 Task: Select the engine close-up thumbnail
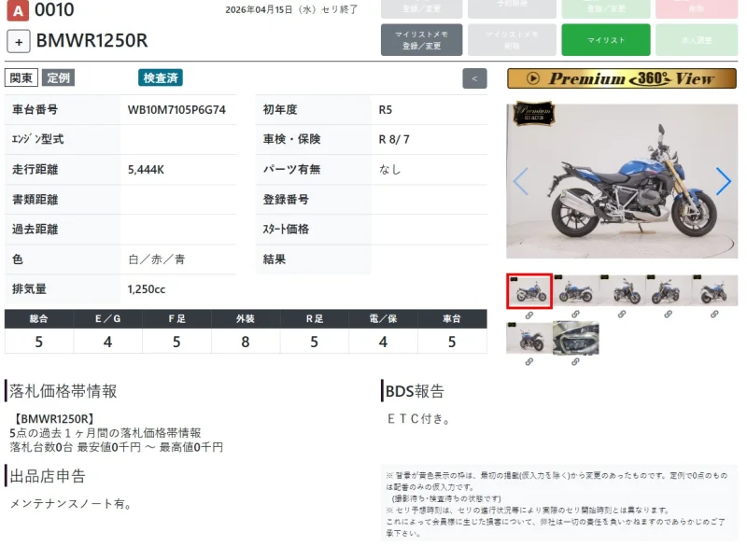[x=575, y=338]
